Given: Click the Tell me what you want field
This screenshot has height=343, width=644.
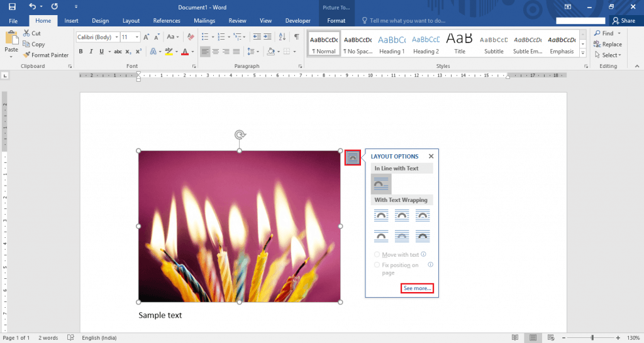Looking at the screenshot, I should coord(403,21).
